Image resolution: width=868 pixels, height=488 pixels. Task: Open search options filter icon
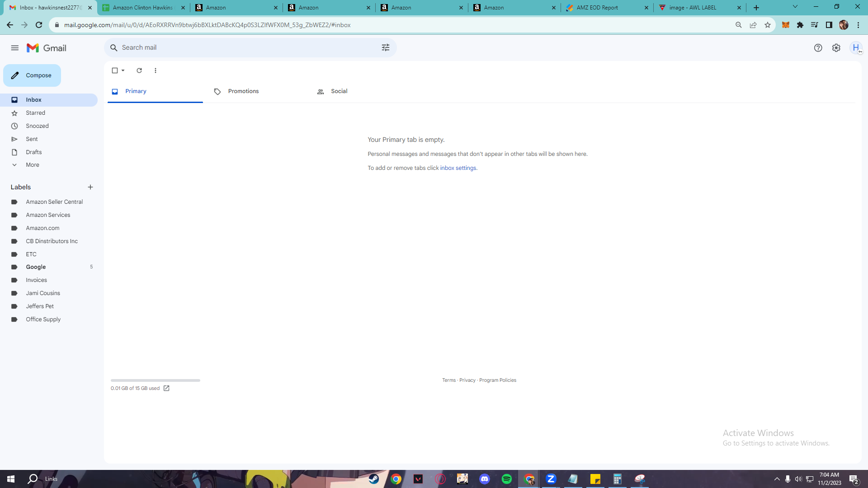pos(386,47)
